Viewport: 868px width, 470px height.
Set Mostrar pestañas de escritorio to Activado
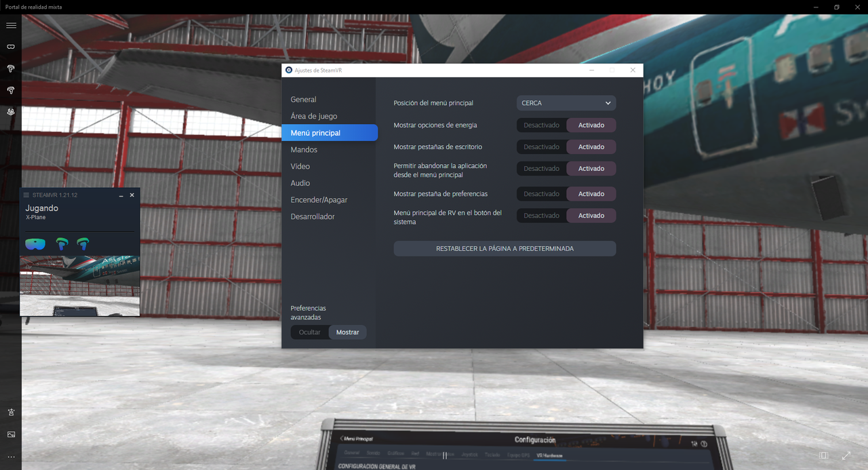(591, 146)
